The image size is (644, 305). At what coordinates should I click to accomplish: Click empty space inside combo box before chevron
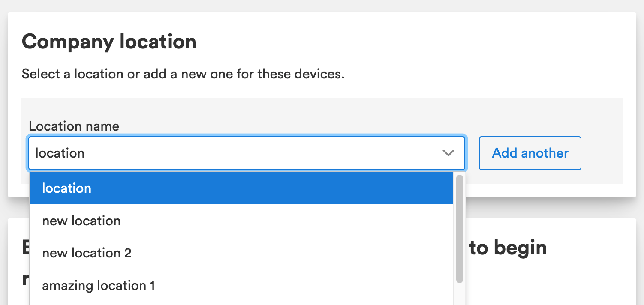[300, 153]
